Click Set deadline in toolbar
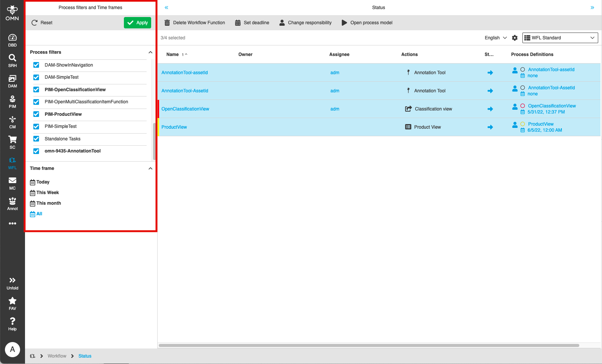Viewport: 602px width, 364px height. pos(252,23)
